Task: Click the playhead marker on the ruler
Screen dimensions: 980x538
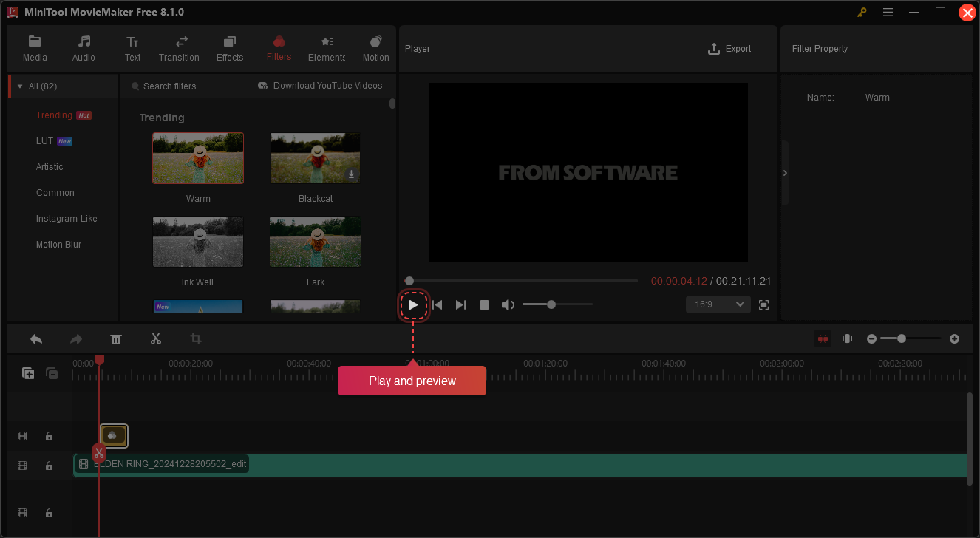Action: click(99, 359)
